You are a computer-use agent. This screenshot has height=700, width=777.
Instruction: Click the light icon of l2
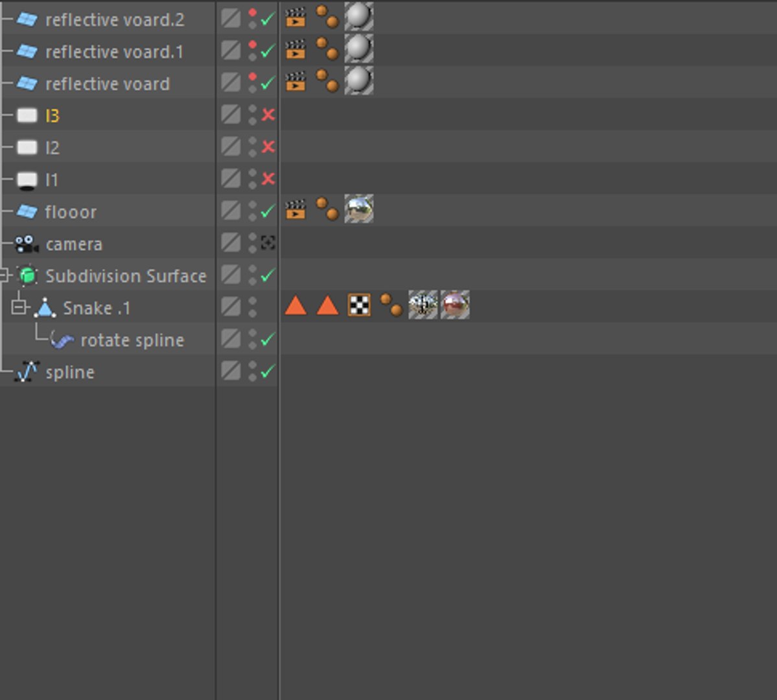pyautogui.click(x=27, y=148)
